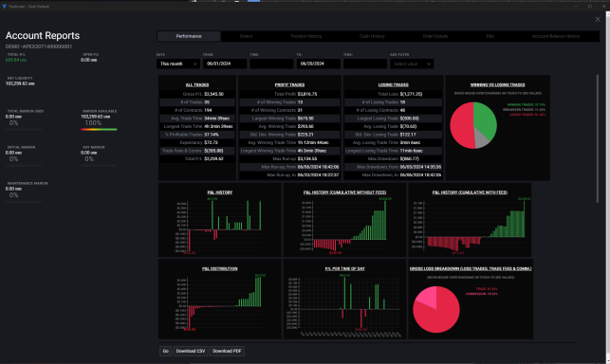Click the Gross P/L value $3,545.50

214,94
